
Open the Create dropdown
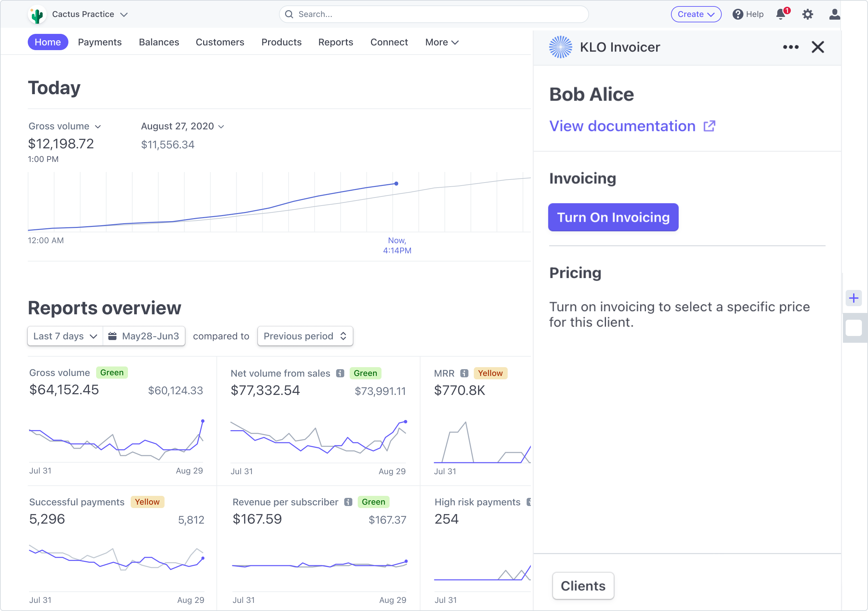click(x=696, y=14)
